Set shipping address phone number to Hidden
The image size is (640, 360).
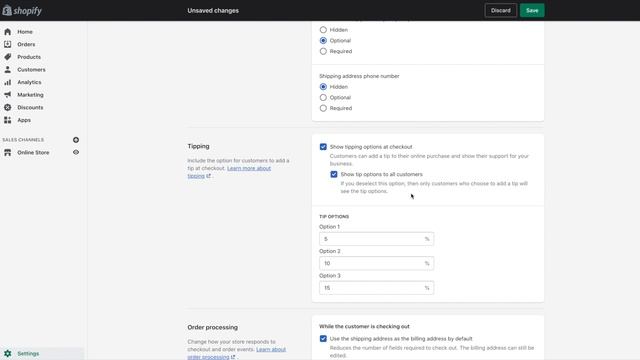(323, 87)
